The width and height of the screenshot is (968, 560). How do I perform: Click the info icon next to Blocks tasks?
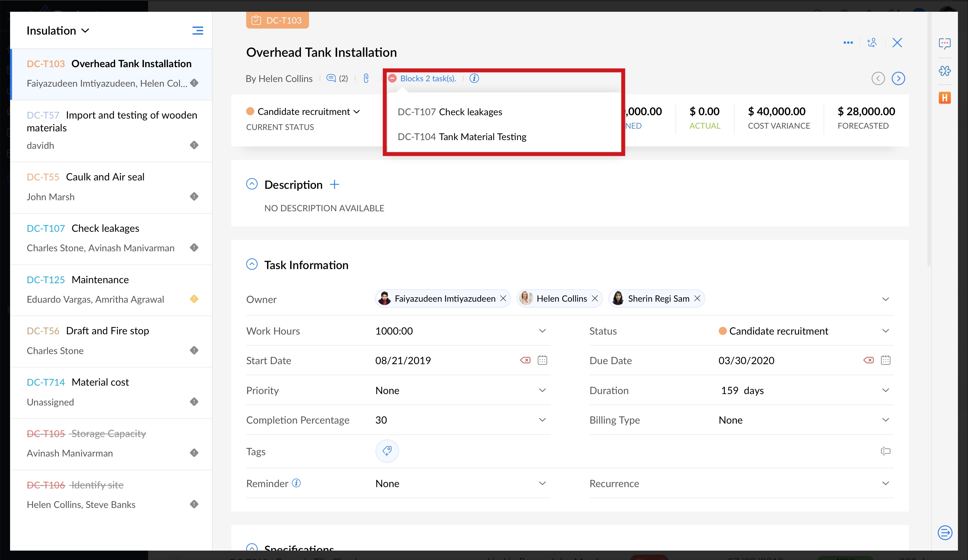click(474, 78)
